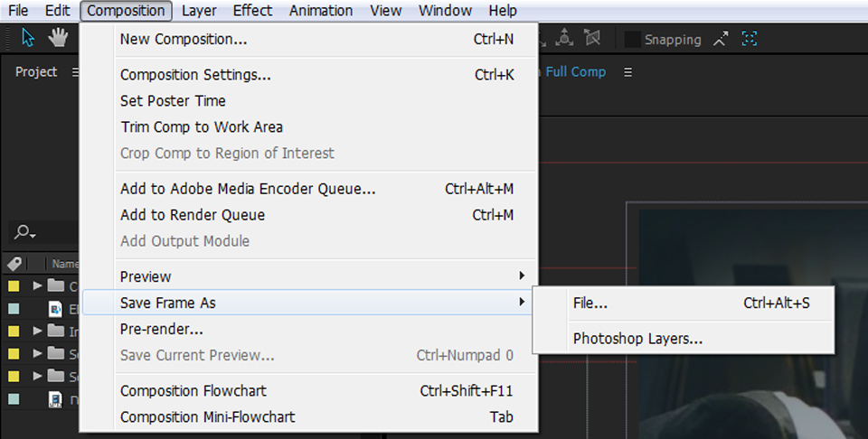Click the Project panel menu icon
Screen dimensions: 868x439
coord(76,72)
